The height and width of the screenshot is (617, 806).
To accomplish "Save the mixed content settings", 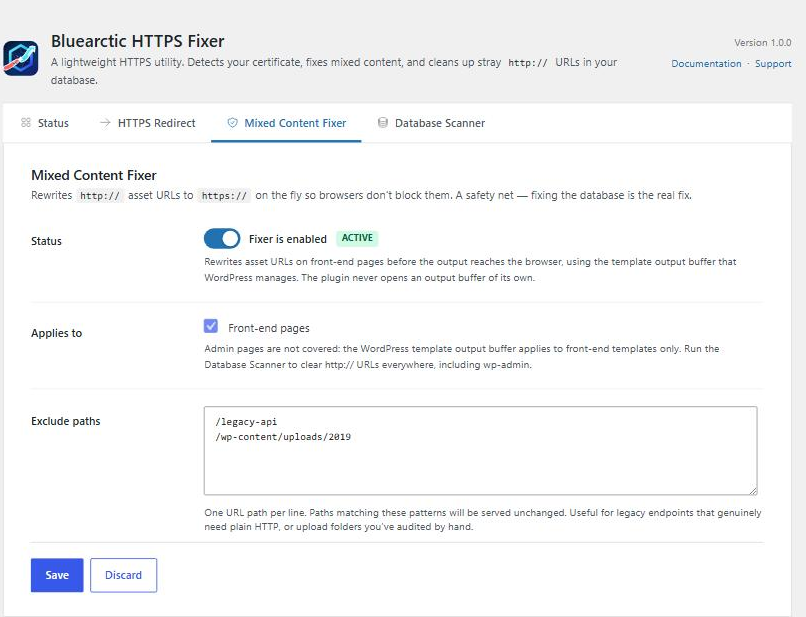I will [x=57, y=575].
